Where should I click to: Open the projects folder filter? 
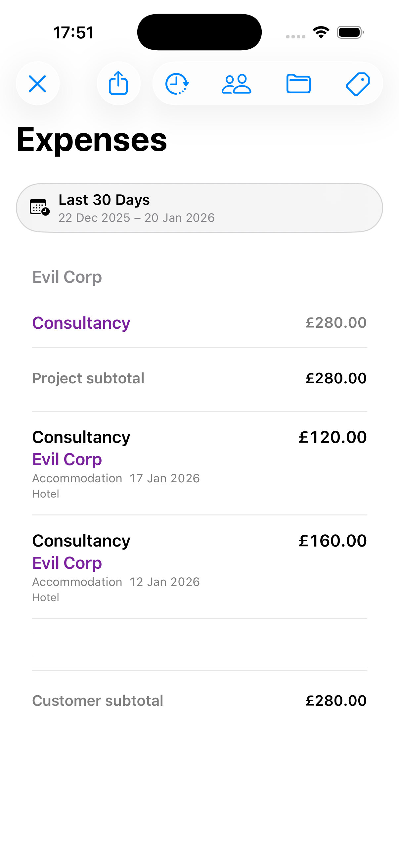coord(298,83)
